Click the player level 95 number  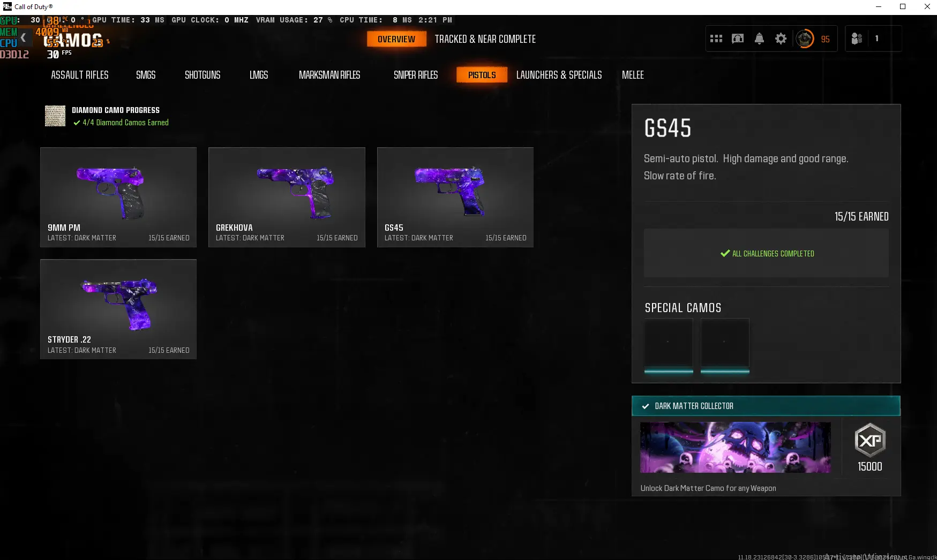826,39
